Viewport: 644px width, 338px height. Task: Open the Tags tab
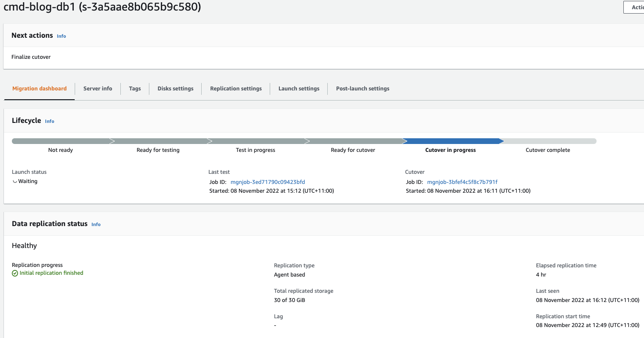[135, 88]
